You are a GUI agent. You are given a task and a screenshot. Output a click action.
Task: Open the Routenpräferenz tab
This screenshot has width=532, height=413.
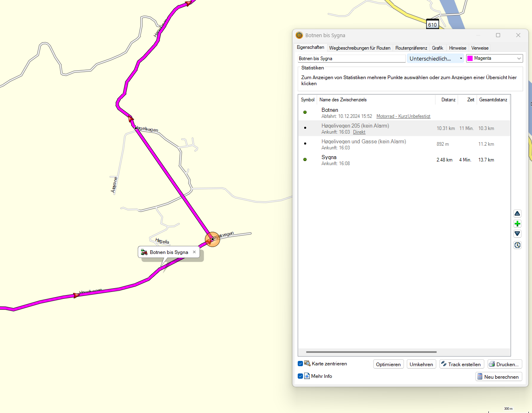coord(411,48)
